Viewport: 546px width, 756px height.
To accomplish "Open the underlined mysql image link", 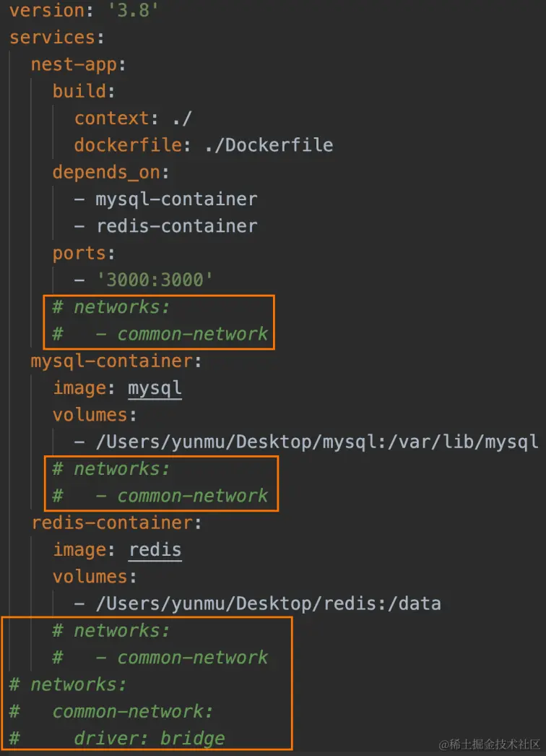I will (x=155, y=389).
